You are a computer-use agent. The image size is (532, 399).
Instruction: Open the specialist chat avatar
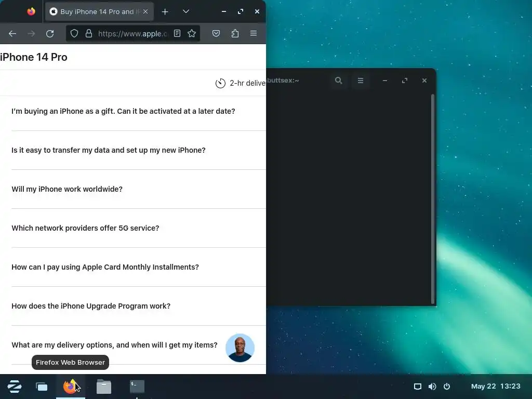tap(240, 348)
